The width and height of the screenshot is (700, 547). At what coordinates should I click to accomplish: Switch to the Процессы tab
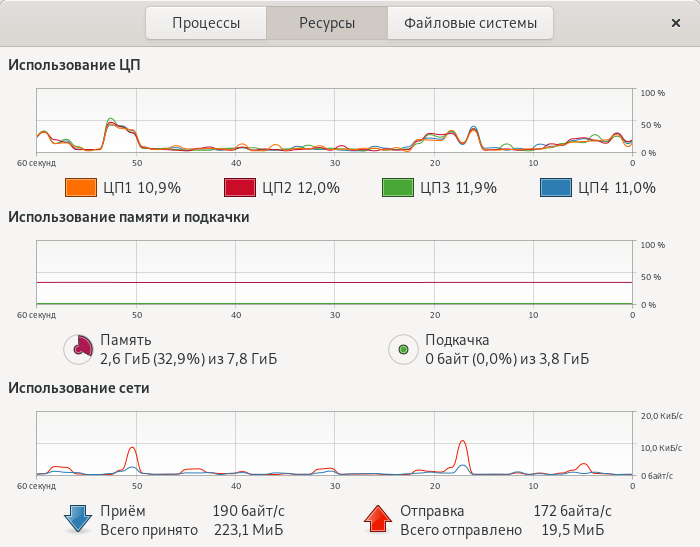coord(206,23)
